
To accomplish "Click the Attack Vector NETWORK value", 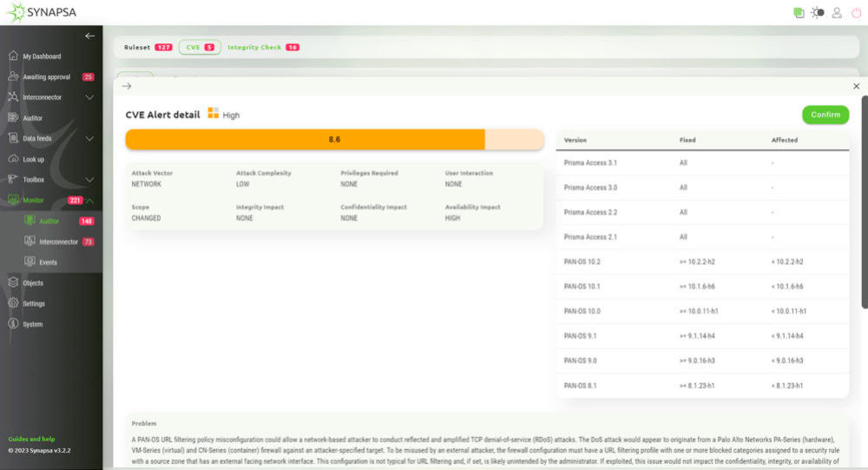I will (146, 184).
